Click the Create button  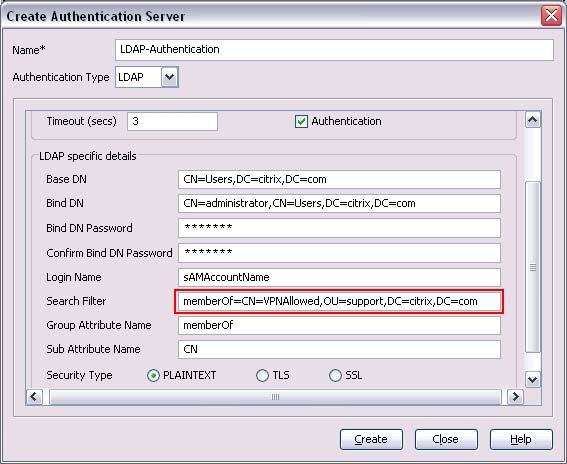point(371,439)
